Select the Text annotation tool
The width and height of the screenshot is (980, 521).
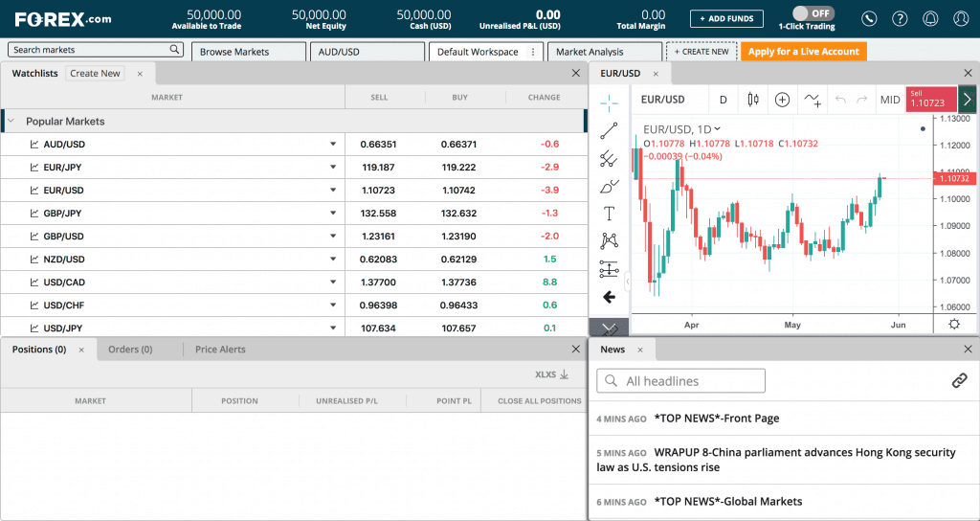(609, 214)
